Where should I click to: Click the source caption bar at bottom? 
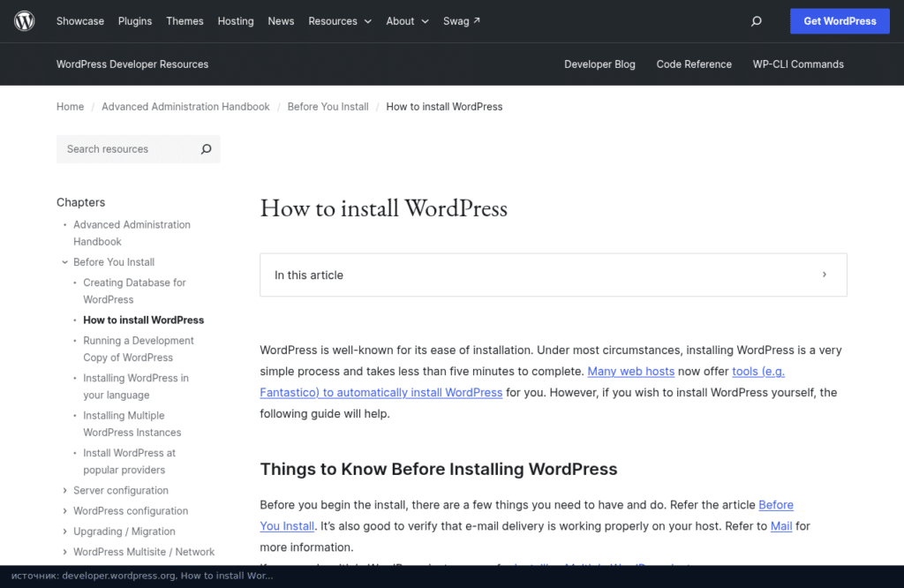pyautogui.click(x=452, y=576)
